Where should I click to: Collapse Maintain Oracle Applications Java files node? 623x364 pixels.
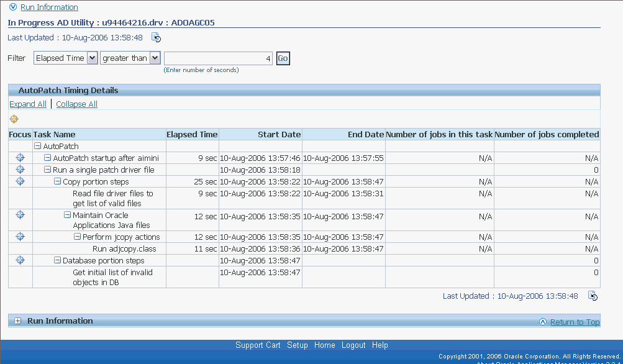coord(67,215)
